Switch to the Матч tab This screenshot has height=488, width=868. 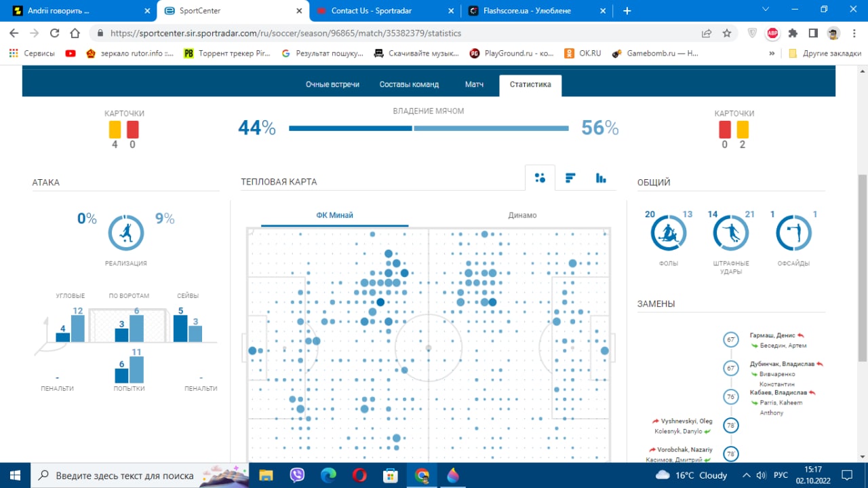474,84
